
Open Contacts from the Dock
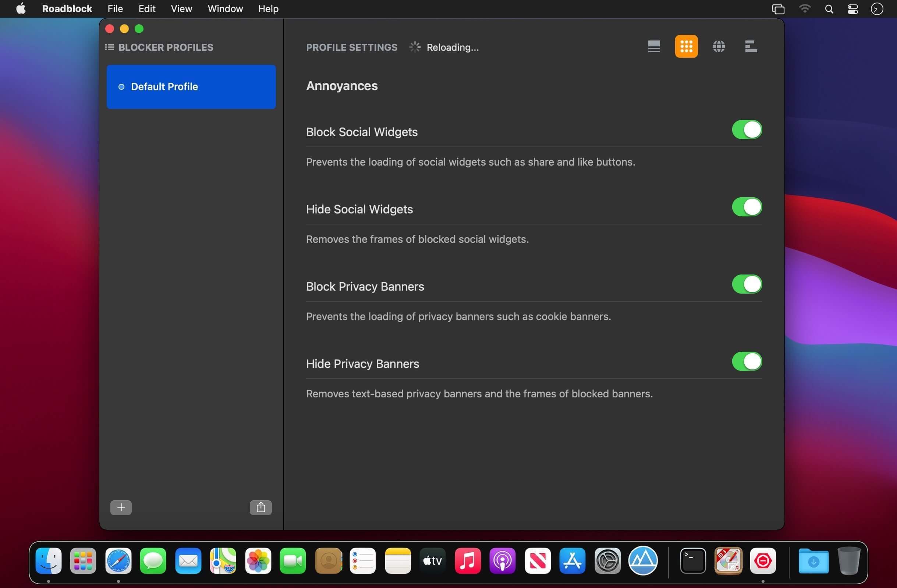(328, 560)
